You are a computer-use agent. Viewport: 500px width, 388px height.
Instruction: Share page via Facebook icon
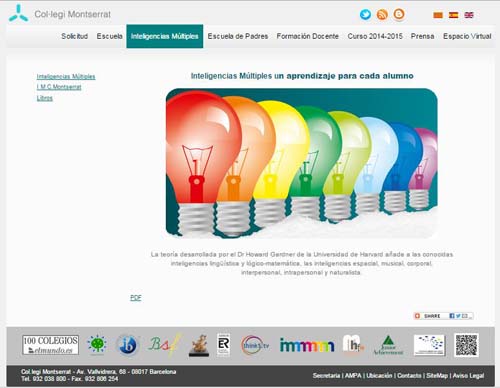(452, 316)
